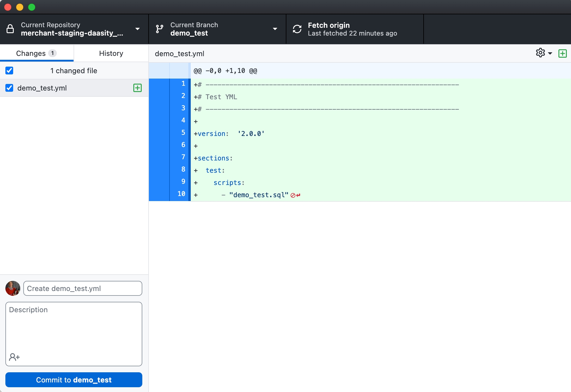Click the git branch icon
Viewport: 571px width, 392px height.
tap(160, 29)
